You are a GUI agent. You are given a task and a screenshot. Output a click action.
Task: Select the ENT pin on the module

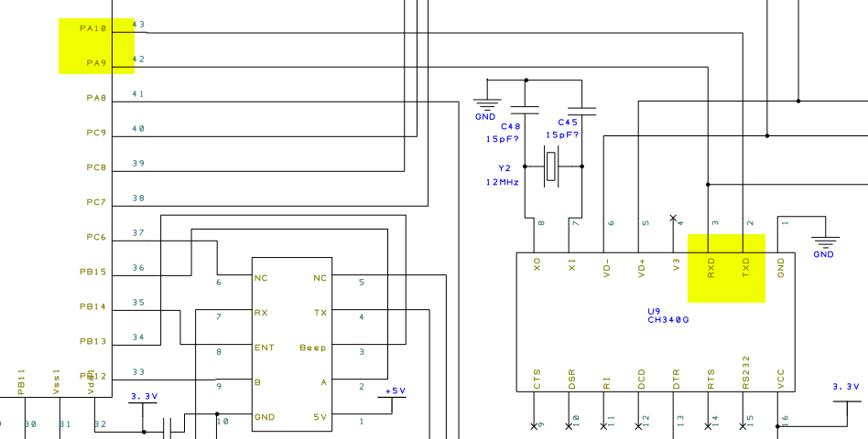(x=265, y=348)
